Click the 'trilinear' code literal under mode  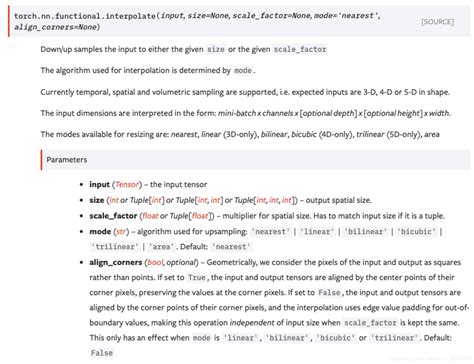[115, 247]
